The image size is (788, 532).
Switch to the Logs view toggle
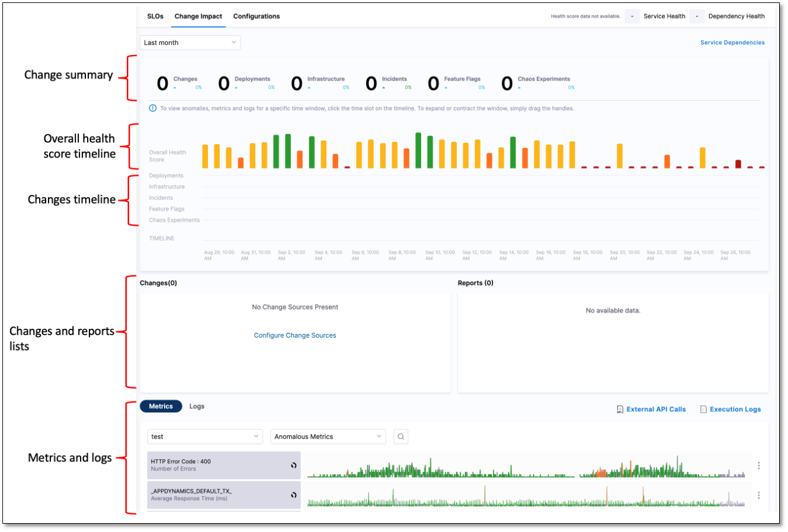197,406
